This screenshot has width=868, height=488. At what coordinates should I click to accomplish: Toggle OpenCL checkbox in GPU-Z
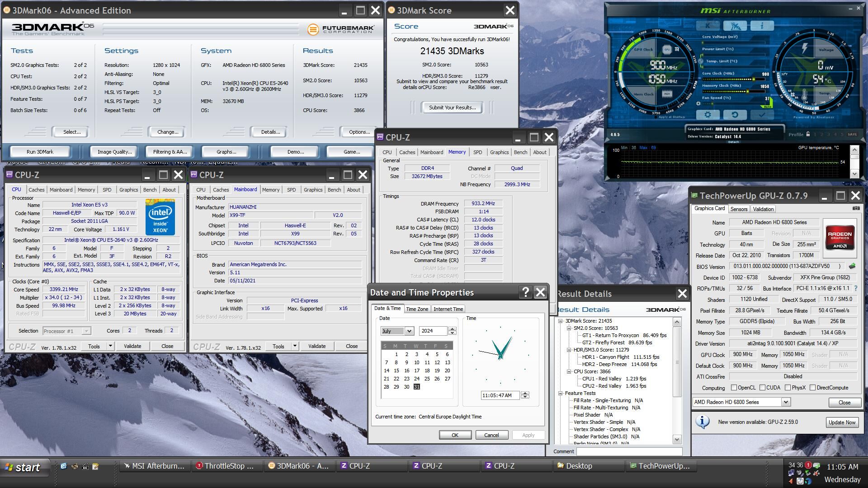point(734,388)
